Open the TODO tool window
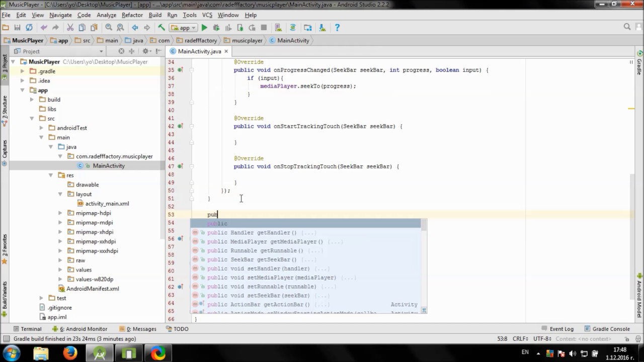This screenshot has height=362, width=644. (x=177, y=329)
